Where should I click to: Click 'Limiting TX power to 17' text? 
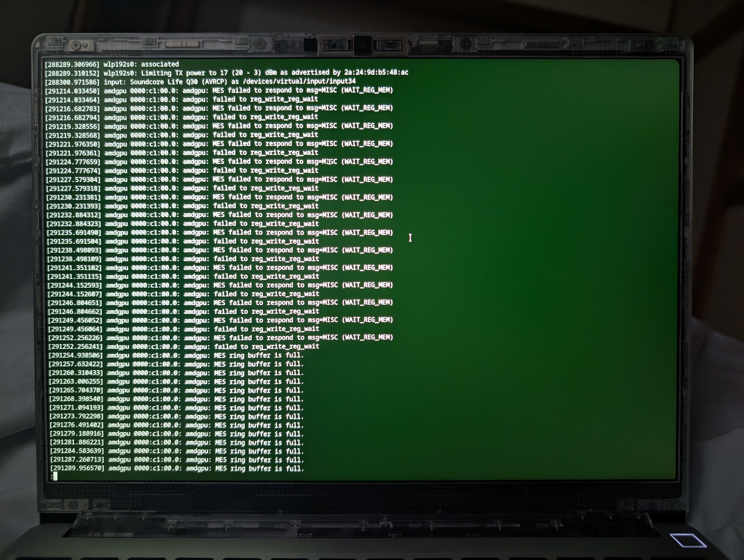[184, 73]
